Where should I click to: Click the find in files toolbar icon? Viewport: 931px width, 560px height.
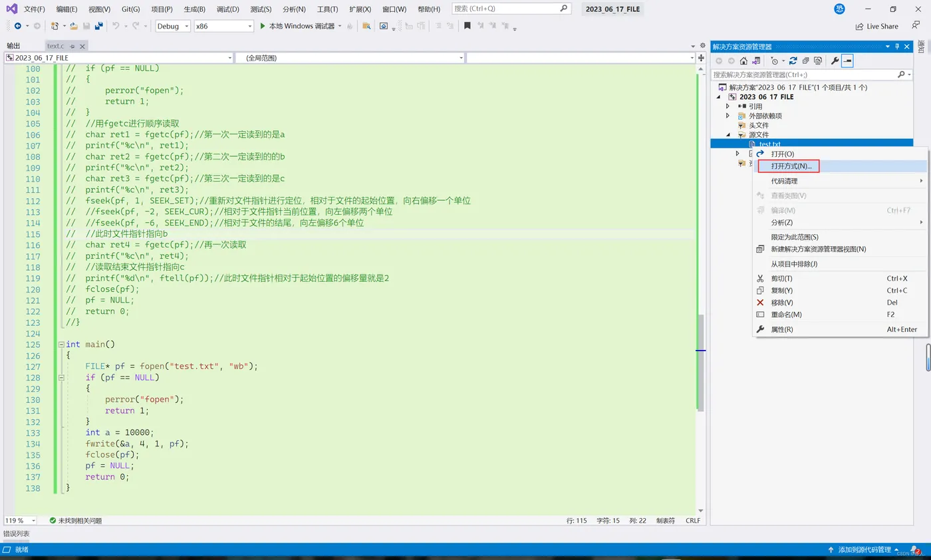click(366, 26)
